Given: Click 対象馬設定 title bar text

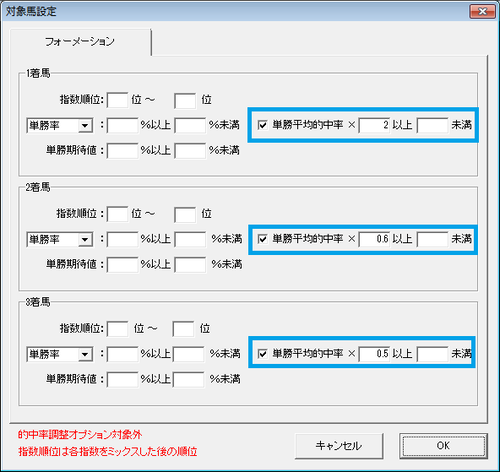Looking at the screenshot, I should (x=31, y=11).
